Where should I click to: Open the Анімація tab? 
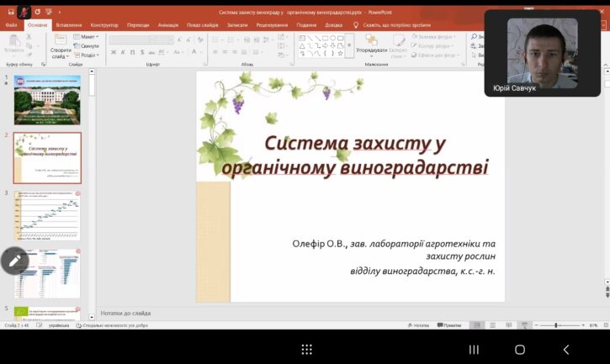(x=168, y=25)
